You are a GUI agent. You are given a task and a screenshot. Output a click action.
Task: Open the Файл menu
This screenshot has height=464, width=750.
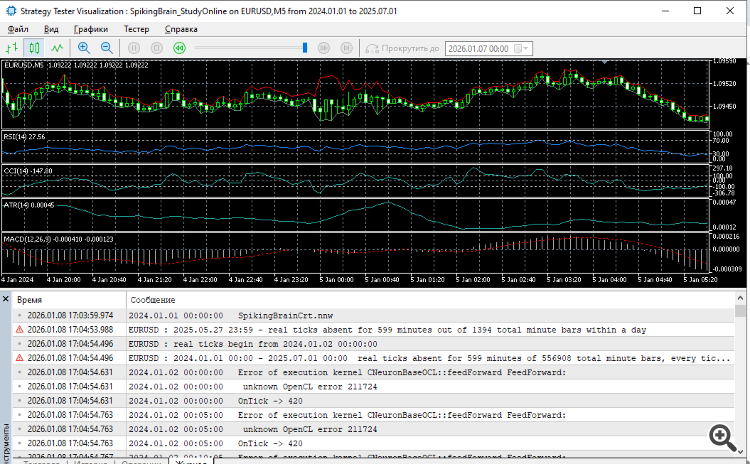pos(18,29)
